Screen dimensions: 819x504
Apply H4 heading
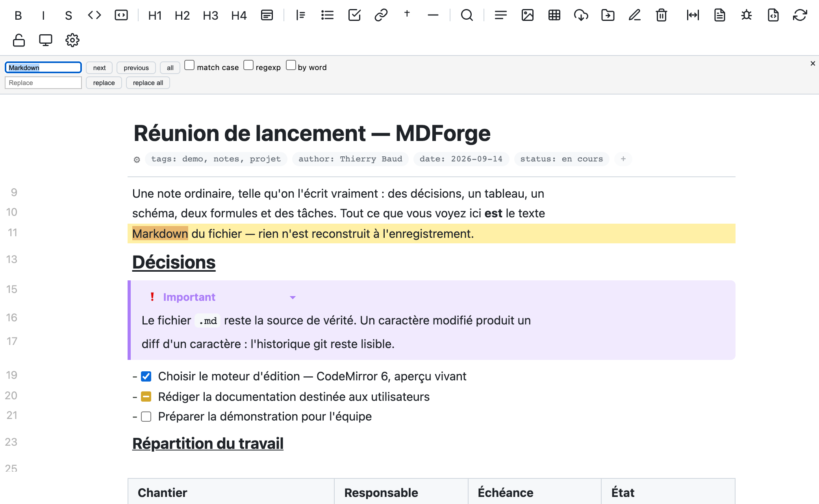click(x=239, y=15)
